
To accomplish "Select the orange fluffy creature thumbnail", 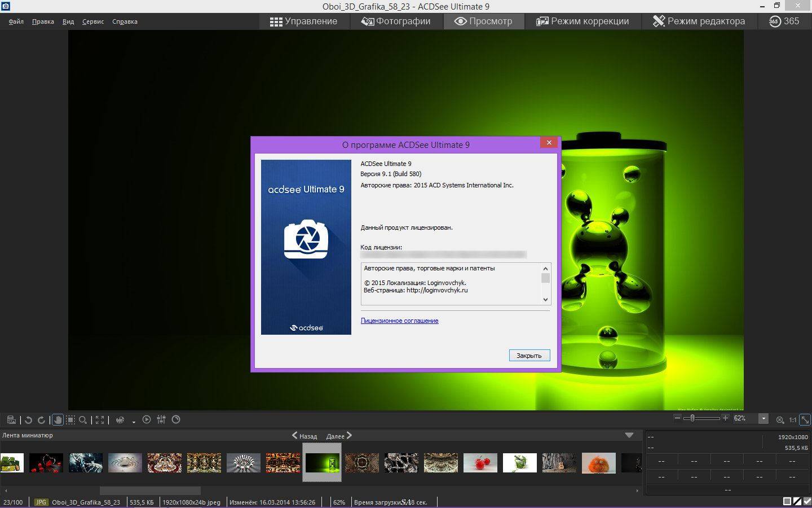I will coord(599,463).
